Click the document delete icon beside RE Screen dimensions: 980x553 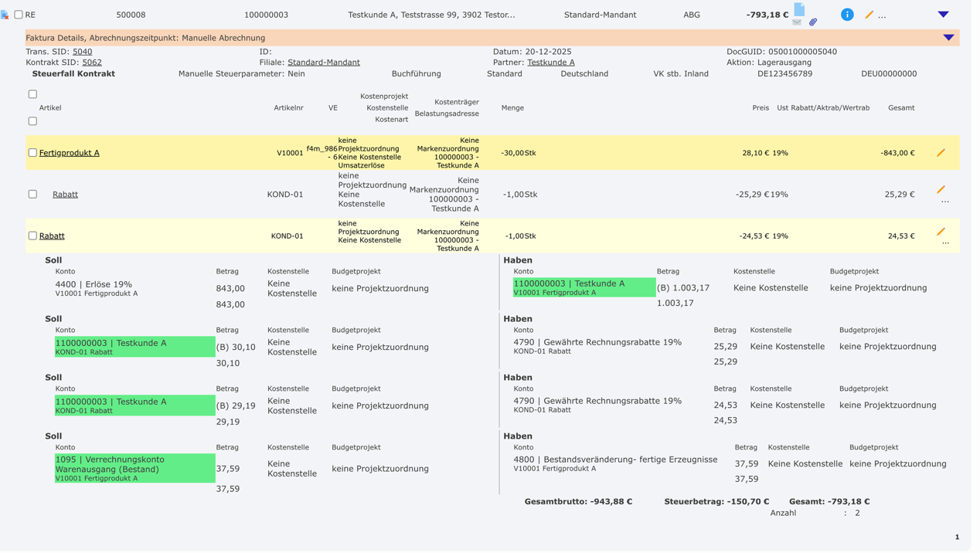coord(5,15)
